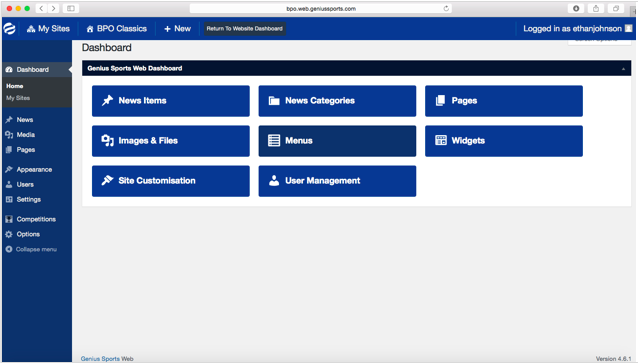Click the hammer icon on Site Customisation

(107, 180)
